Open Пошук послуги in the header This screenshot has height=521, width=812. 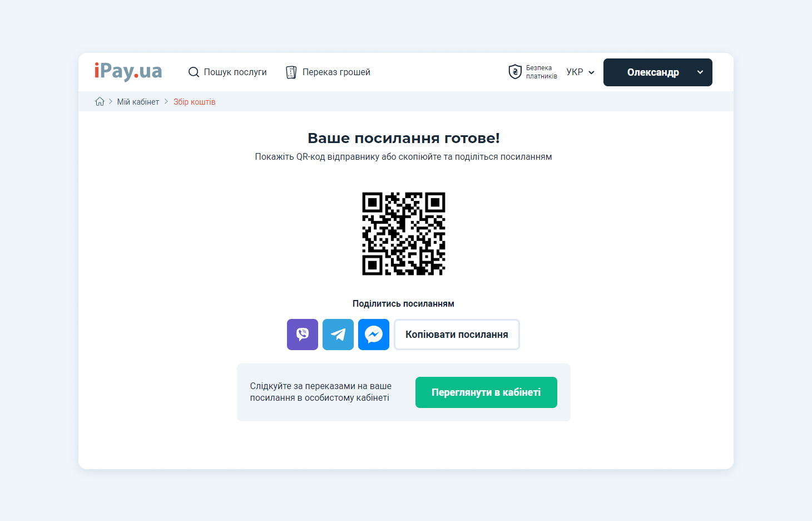point(227,72)
